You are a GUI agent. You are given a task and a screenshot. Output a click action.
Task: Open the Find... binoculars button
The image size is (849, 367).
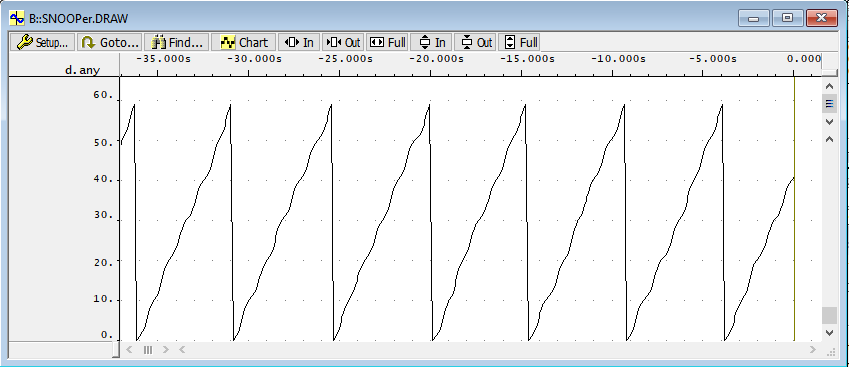(x=177, y=42)
